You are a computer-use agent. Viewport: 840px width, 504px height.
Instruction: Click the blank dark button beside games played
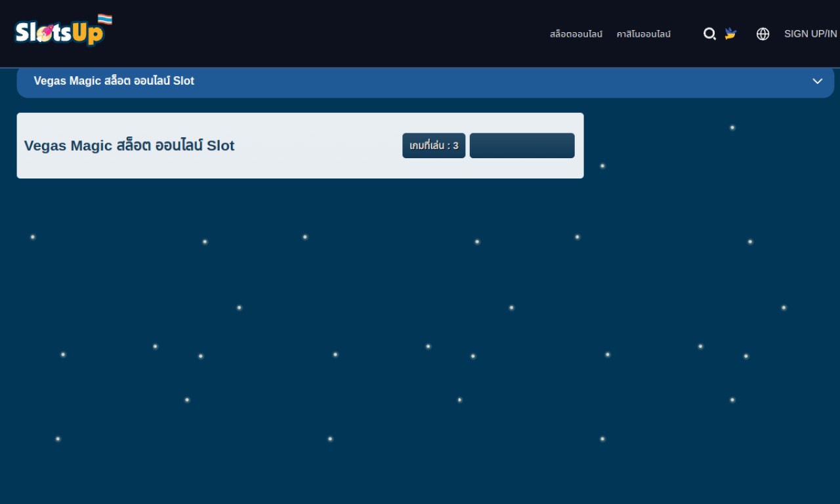coord(522,146)
